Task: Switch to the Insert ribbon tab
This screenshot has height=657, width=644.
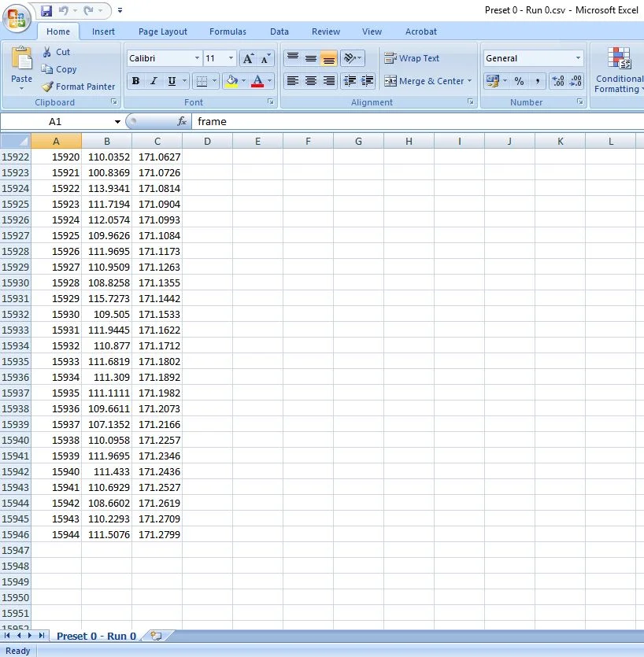Action: point(103,31)
